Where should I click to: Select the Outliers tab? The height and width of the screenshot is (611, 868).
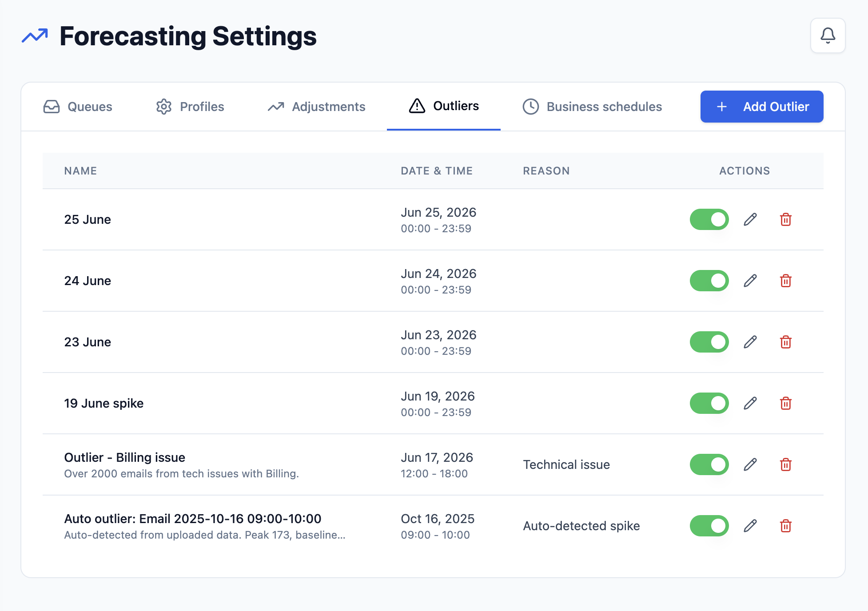click(x=444, y=106)
